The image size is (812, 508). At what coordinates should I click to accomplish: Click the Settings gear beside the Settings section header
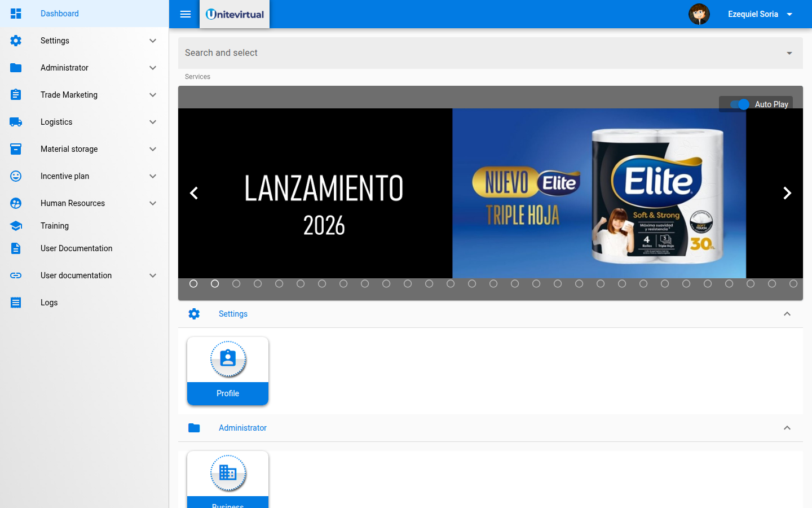194,314
